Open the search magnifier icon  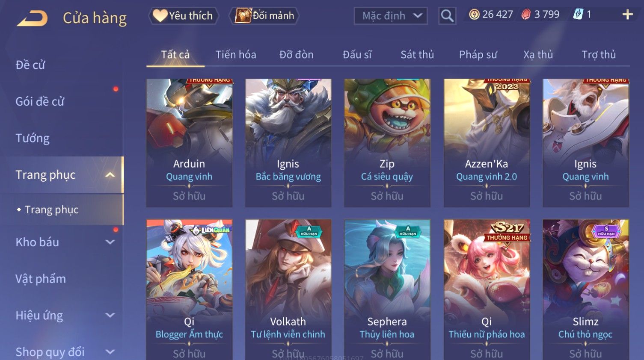point(447,16)
